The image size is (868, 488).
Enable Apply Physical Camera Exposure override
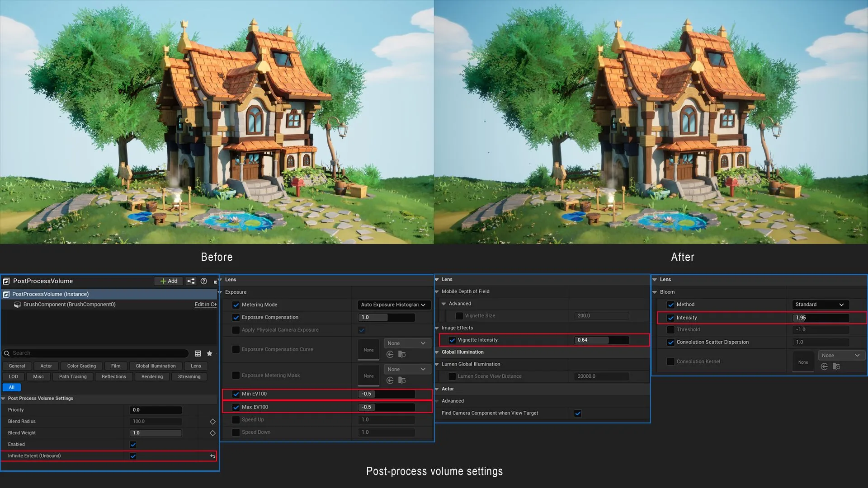(x=236, y=330)
